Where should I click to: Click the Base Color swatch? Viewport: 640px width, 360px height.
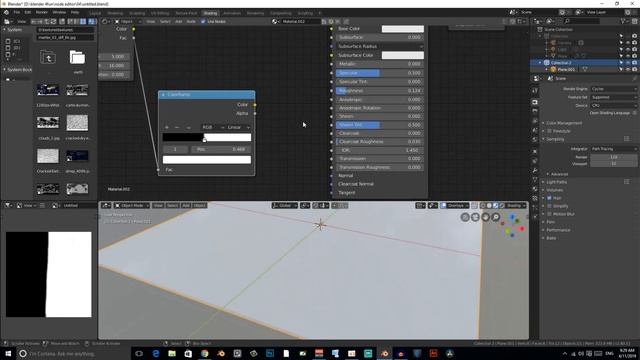click(x=402, y=29)
